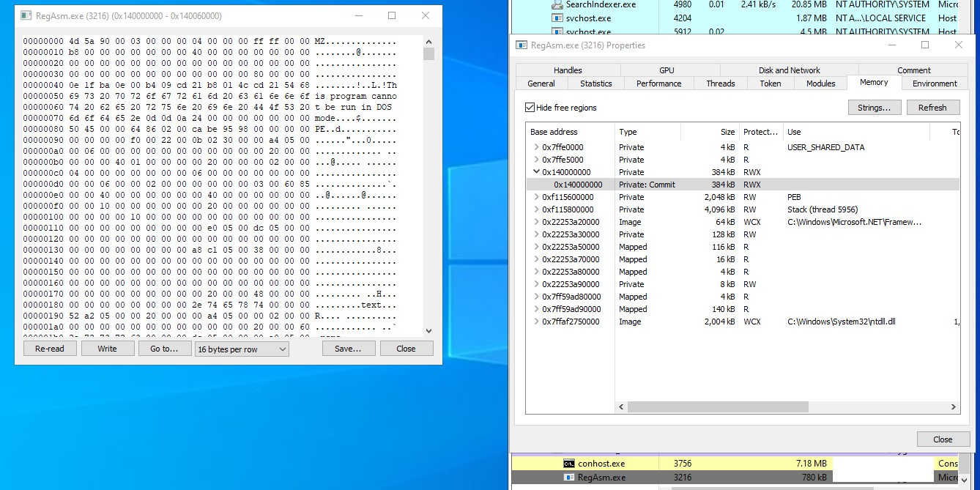Sort by Base address column header
Viewport: 980px width, 490px height.
571,132
